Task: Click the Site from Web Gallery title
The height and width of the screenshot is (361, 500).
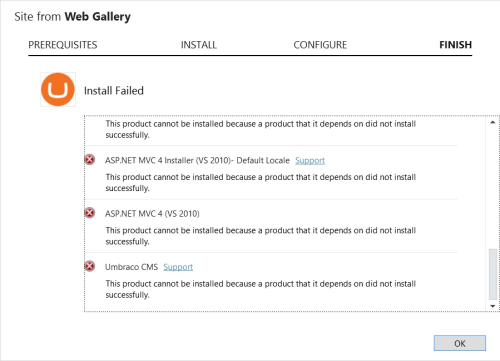Action: coord(72,17)
